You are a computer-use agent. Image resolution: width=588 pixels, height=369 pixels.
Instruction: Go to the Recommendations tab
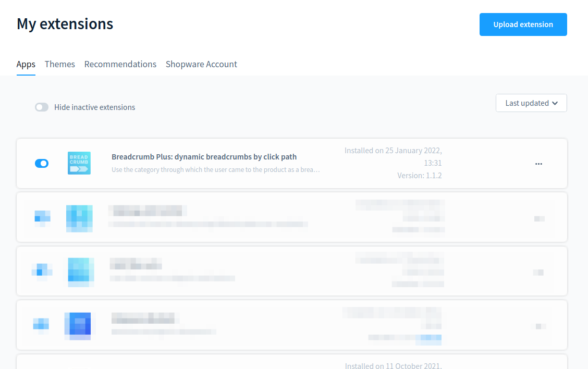[120, 64]
